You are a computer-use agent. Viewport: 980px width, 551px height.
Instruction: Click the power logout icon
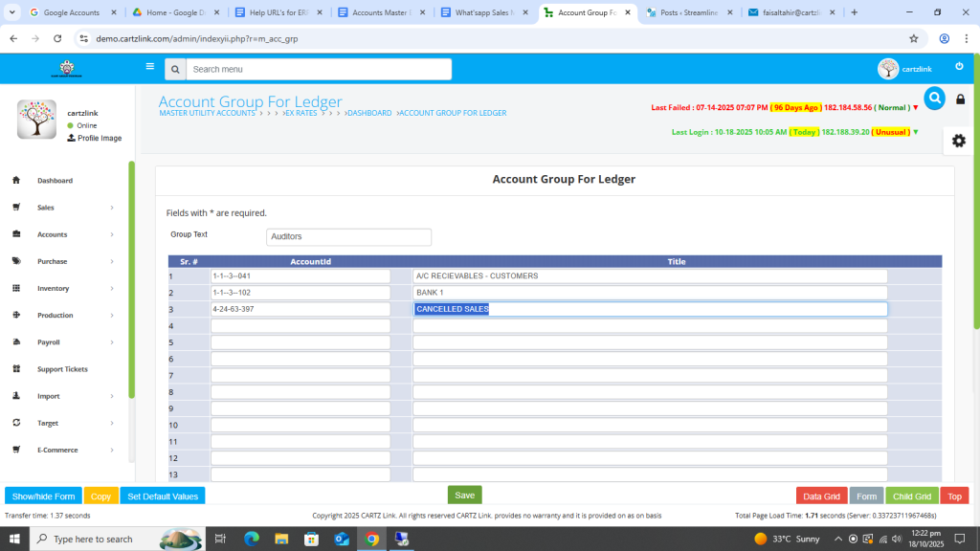click(x=959, y=67)
